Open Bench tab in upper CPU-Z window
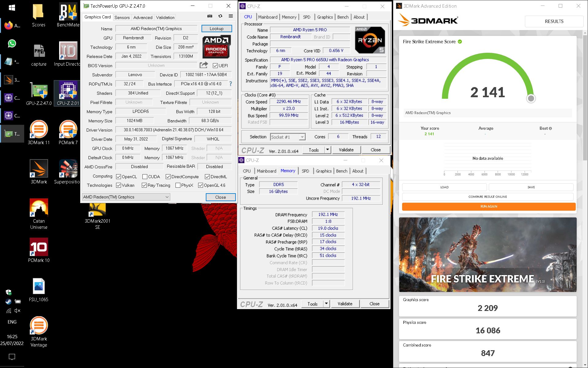This screenshot has height=368, width=588. tap(343, 17)
